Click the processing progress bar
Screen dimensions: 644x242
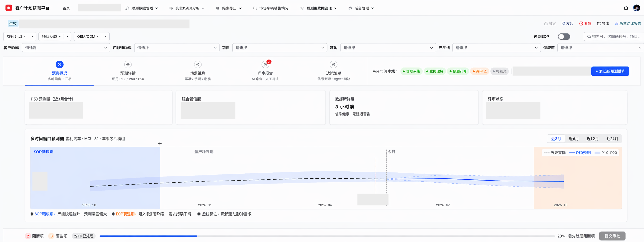point(327,236)
